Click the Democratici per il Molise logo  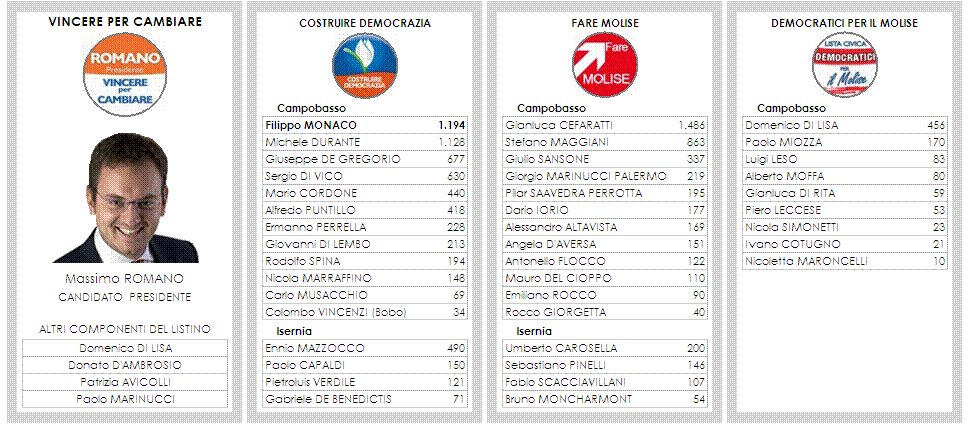tap(844, 65)
